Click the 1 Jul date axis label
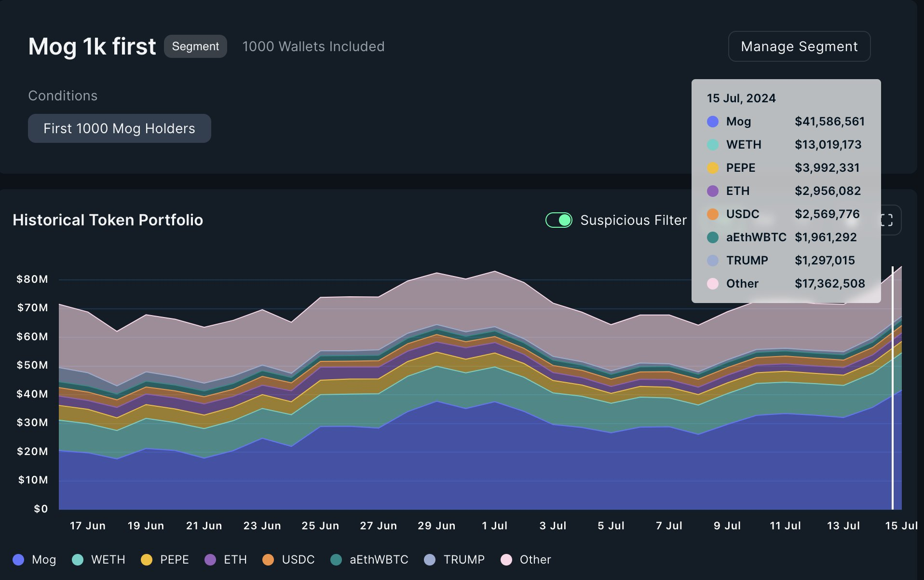The image size is (924, 580). [494, 526]
